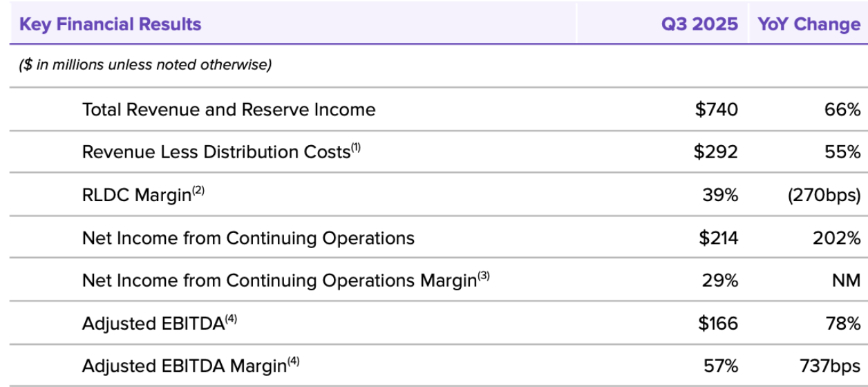Viewport: 868px width, 387px height.
Task: Select the (270bps) RLDC margin change
Action: click(824, 195)
